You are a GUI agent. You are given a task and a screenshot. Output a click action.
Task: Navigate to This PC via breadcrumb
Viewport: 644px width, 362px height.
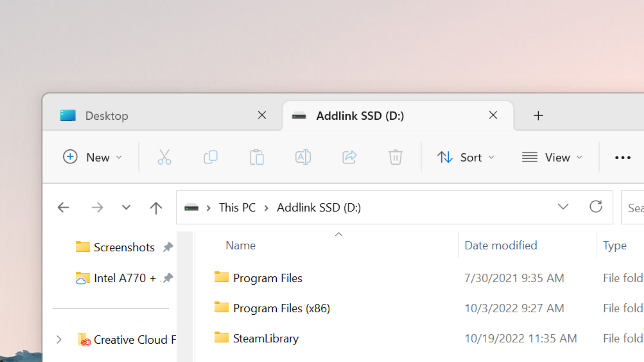pos(237,207)
